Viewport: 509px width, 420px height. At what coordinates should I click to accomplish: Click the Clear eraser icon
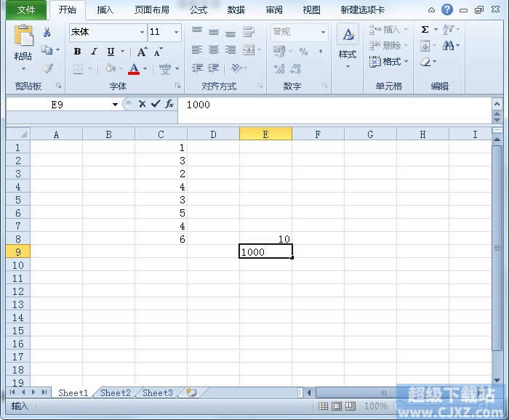point(425,62)
